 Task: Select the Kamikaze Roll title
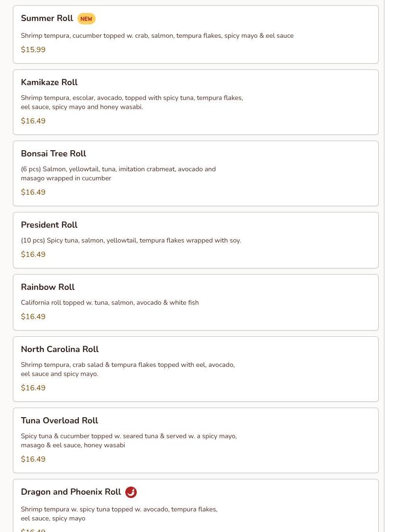pos(49,82)
